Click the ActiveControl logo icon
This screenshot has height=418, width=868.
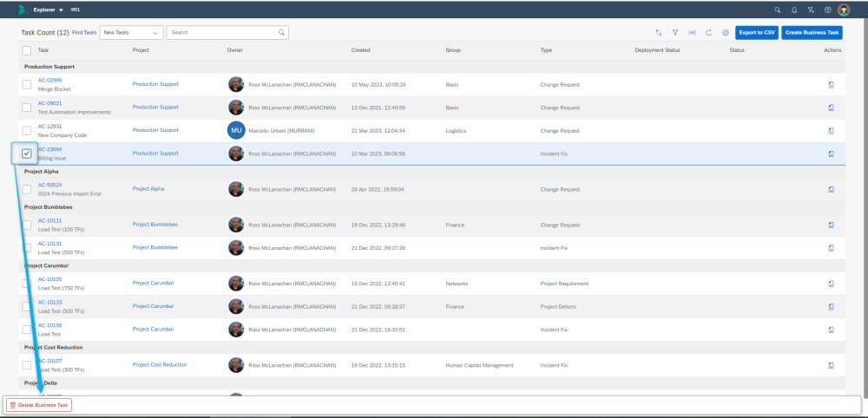22,10
